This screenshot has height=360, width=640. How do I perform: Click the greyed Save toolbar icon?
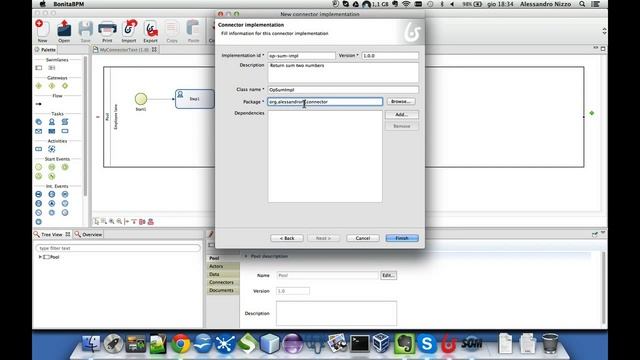85,31
